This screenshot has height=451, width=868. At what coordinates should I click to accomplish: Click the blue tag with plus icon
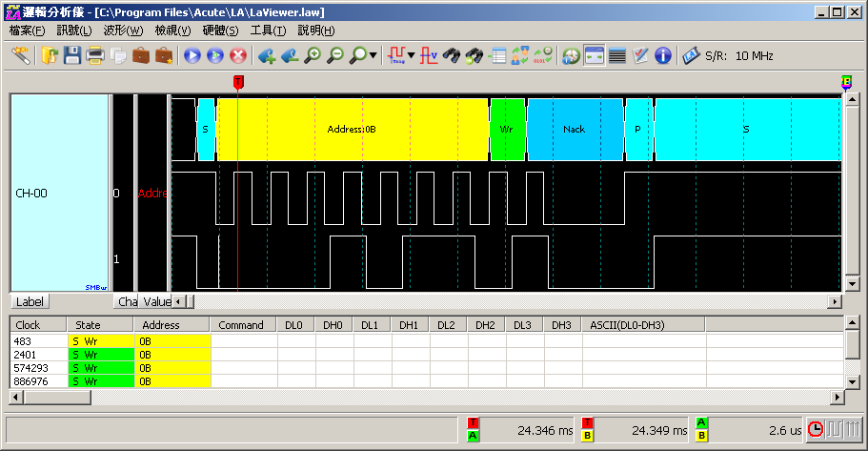(x=267, y=55)
